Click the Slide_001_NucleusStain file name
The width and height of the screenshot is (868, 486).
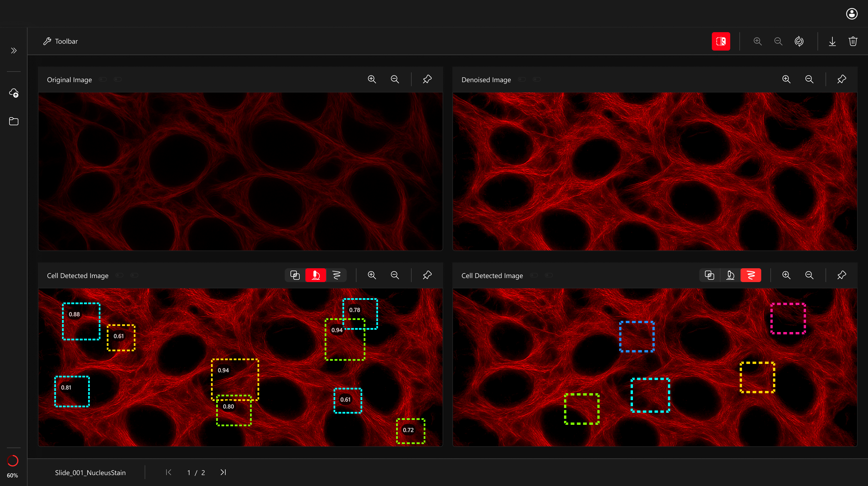(90, 473)
